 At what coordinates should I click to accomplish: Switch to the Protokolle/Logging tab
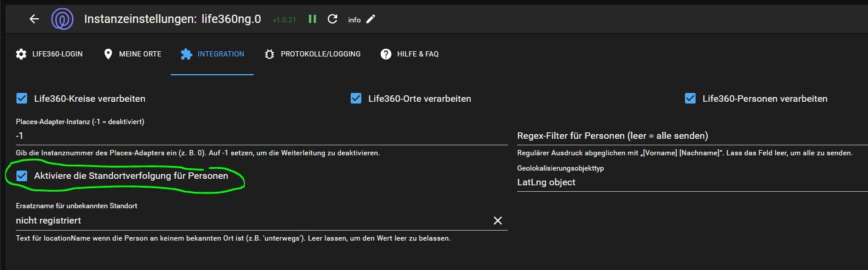[312, 54]
